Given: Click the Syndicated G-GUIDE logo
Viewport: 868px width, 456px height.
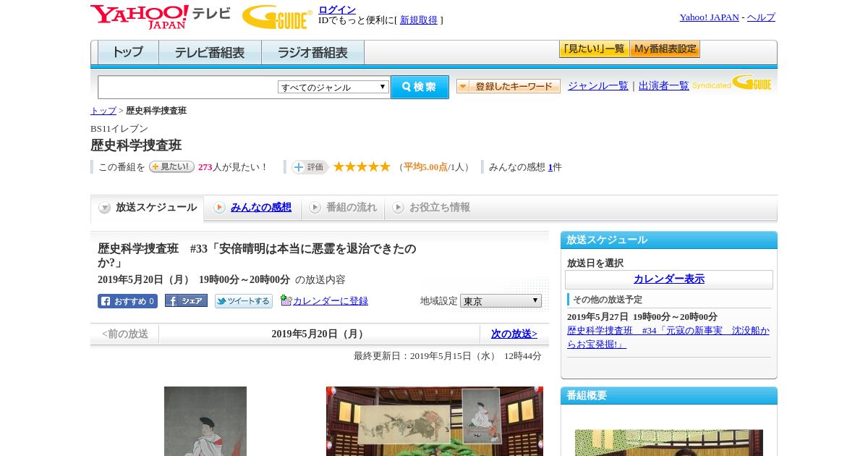Looking at the screenshot, I should pos(732,83).
